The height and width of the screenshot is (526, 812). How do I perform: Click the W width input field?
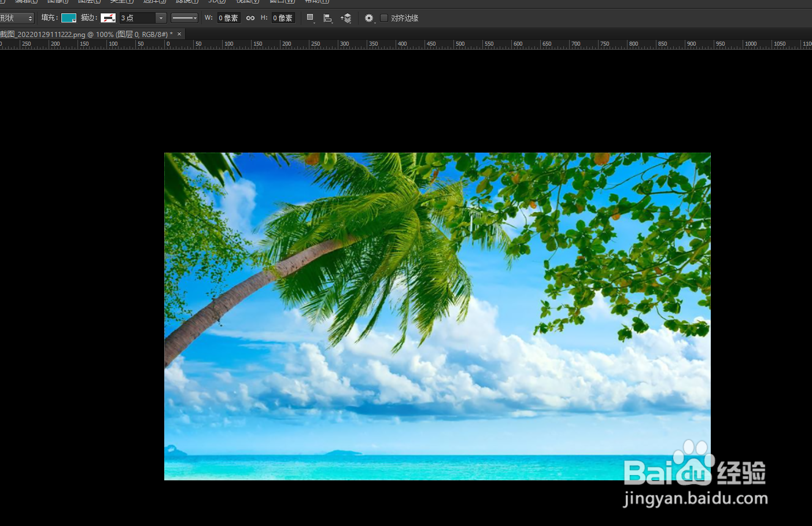point(228,18)
